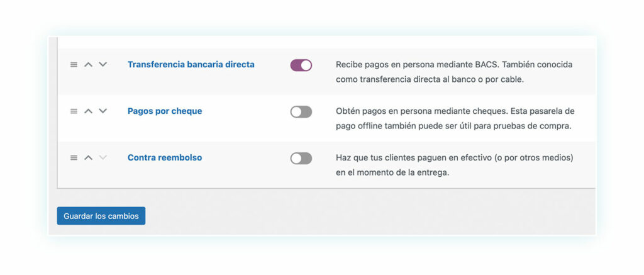Click Guardar los cambios button
This screenshot has height=275, width=644.
101,216
